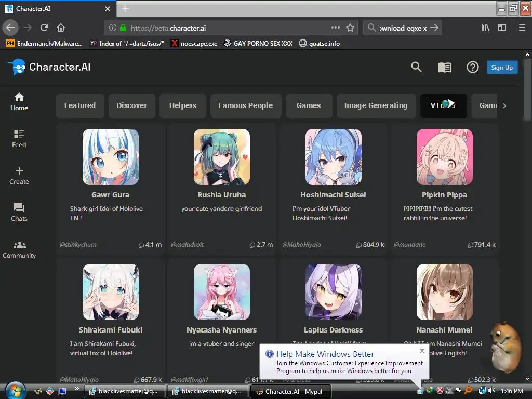Open first blacklivesmatter@q... taskbar window
The height and width of the screenshot is (399, 532).
pos(124,391)
